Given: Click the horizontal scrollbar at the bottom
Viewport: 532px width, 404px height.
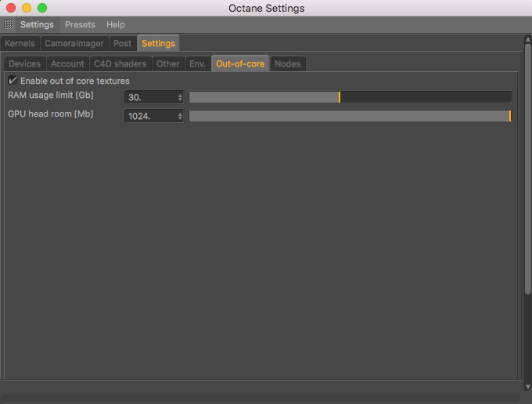Looking at the screenshot, I should [261, 399].
